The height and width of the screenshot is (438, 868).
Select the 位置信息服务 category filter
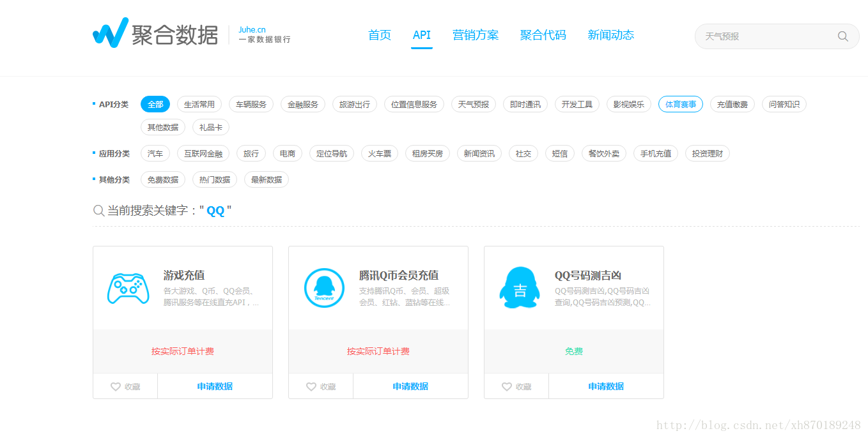click(x=414, y=104)
